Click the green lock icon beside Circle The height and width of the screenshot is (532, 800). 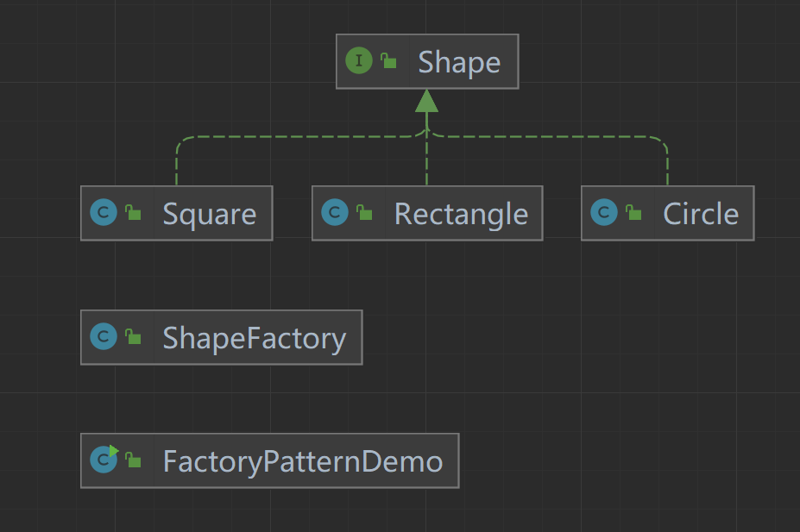click(x=634, y=213)
